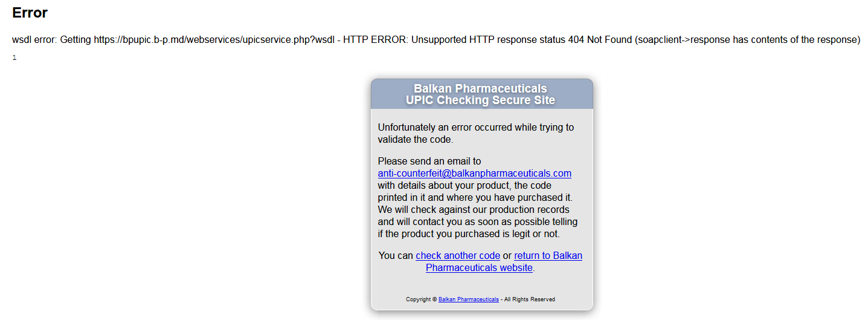The height and width of the screenshot is (320, 868).
Task: Click "We will check against our production records"
Action: click(x=473, y=210)
